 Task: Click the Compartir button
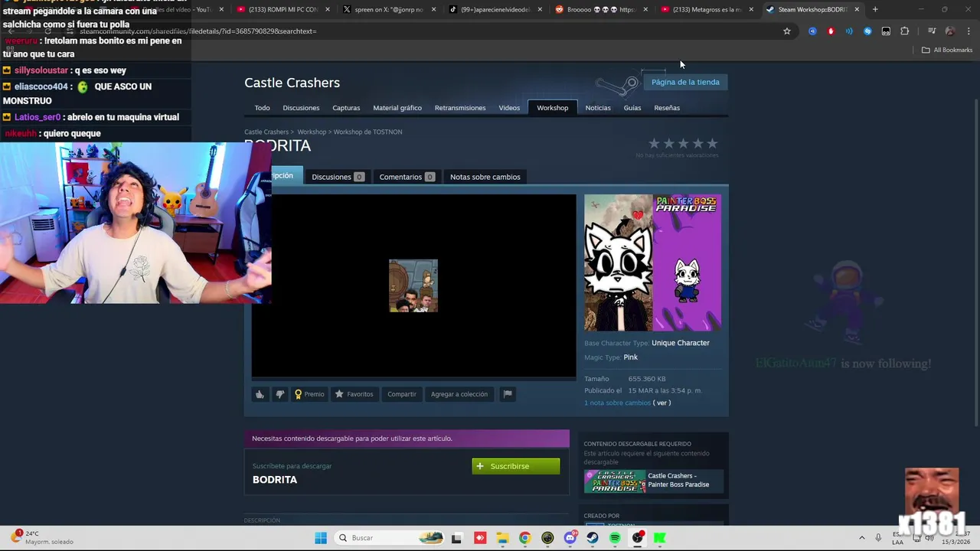click(x=402, y=394)
